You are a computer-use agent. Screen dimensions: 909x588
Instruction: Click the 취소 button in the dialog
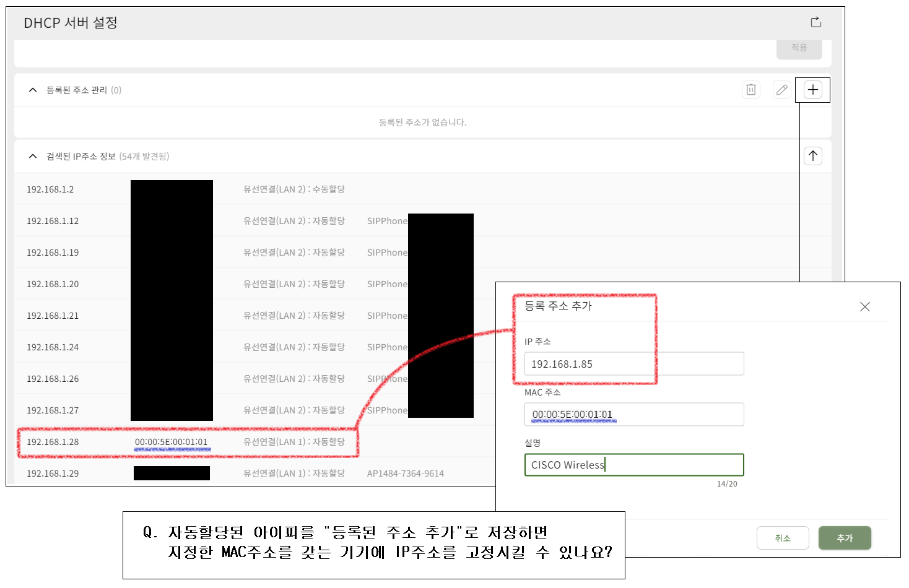click(783, 538)
